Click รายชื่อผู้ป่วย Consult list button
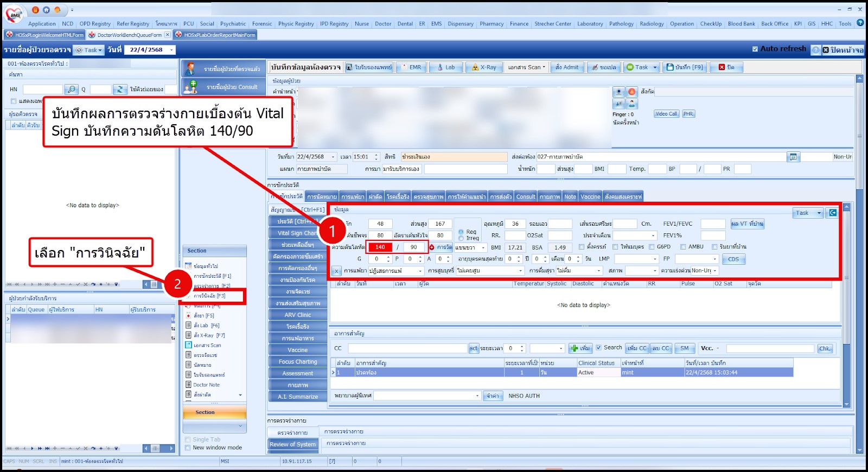The height and width of the screenshot is (472, 868). [224, 87]
